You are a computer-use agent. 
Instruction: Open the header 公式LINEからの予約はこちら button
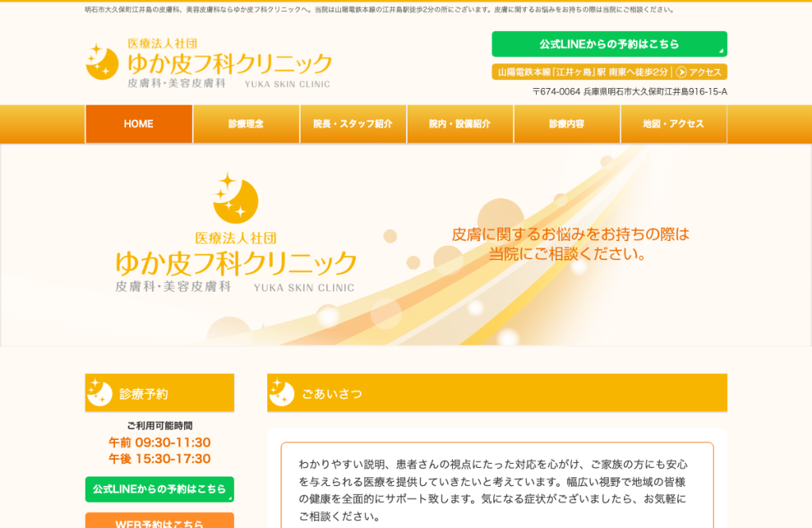(x=609, y=44)
